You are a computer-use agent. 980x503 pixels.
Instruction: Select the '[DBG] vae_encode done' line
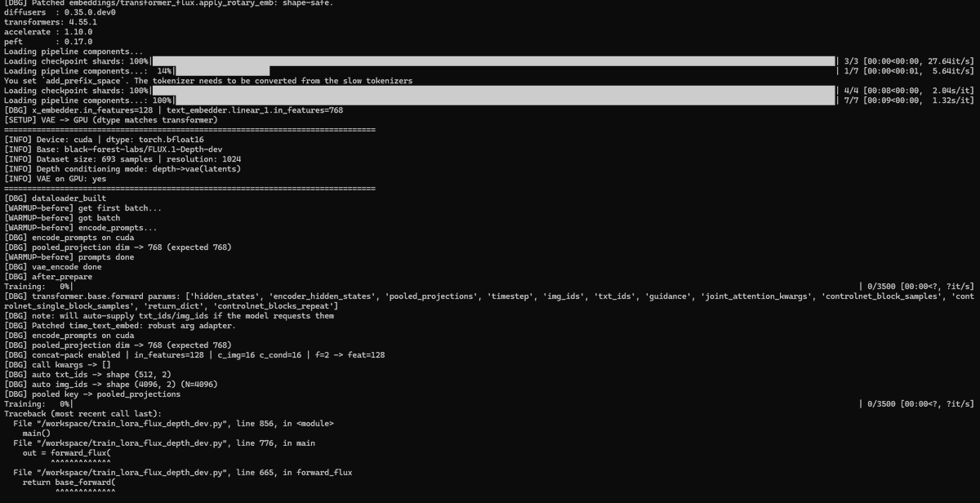[x=52, y=267]
